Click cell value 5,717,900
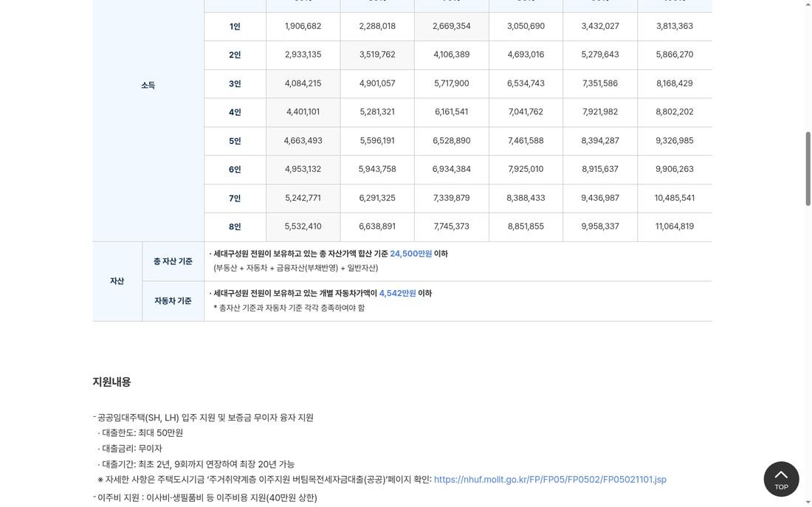This screenshot has width=812, height=507. [x=452, y=83]
